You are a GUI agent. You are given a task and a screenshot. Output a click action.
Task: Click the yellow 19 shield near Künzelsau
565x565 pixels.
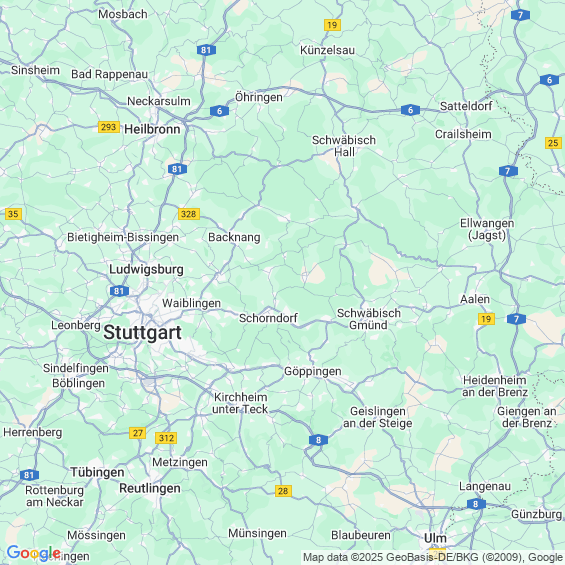point(332,25)
